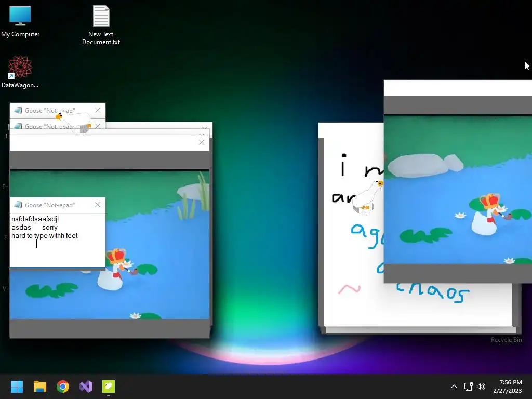Open the Windows Start menu

17,387
